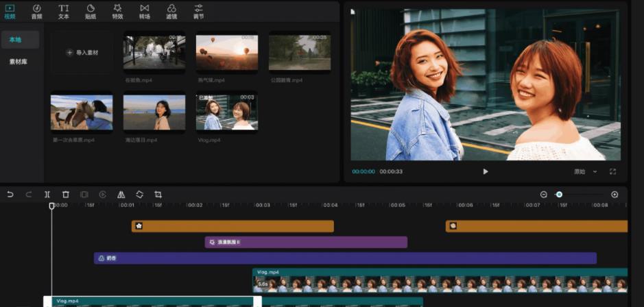Enter fullscreen preview mode
This screenshot has height=307, width=644.
coord(612,171)
